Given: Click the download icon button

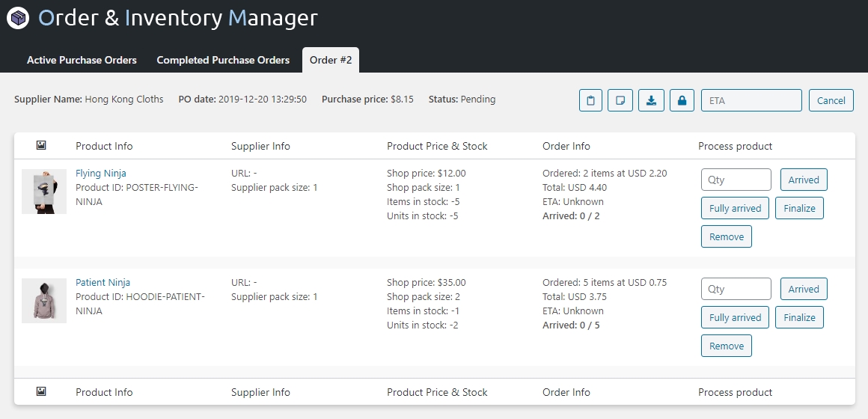Looking at the screenshot, I should 651,100.
